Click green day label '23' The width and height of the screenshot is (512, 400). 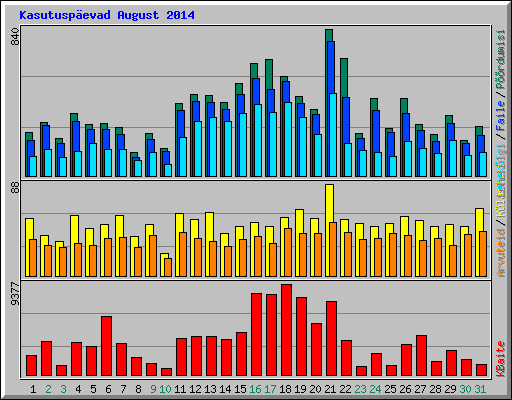(360, 389)
